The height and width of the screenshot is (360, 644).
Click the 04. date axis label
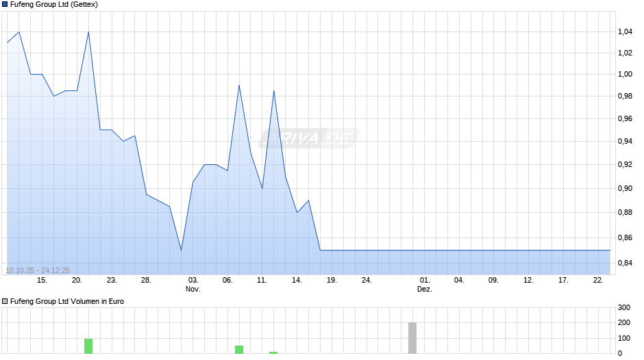[459, 281]
